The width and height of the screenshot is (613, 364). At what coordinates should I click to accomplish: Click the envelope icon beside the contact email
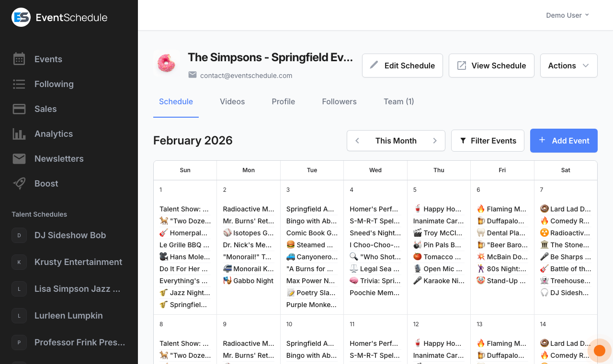pyautogui.click(x=192, y=75)
